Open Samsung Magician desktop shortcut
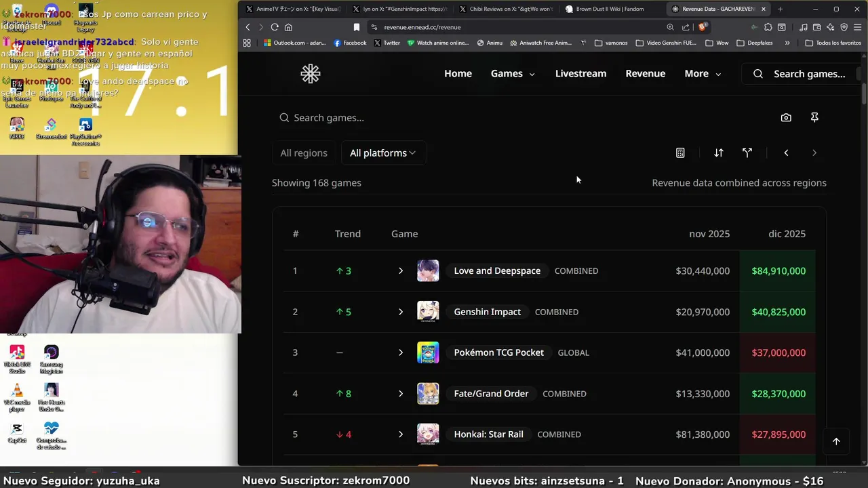Image resolution: width=868 pixels, height=488 pixels. click(51, 360)
